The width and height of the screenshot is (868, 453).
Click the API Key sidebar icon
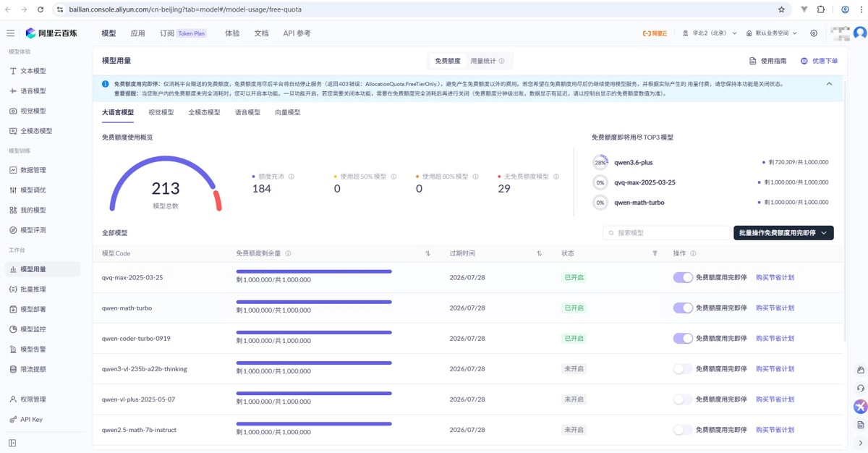[x=13, y=420]
